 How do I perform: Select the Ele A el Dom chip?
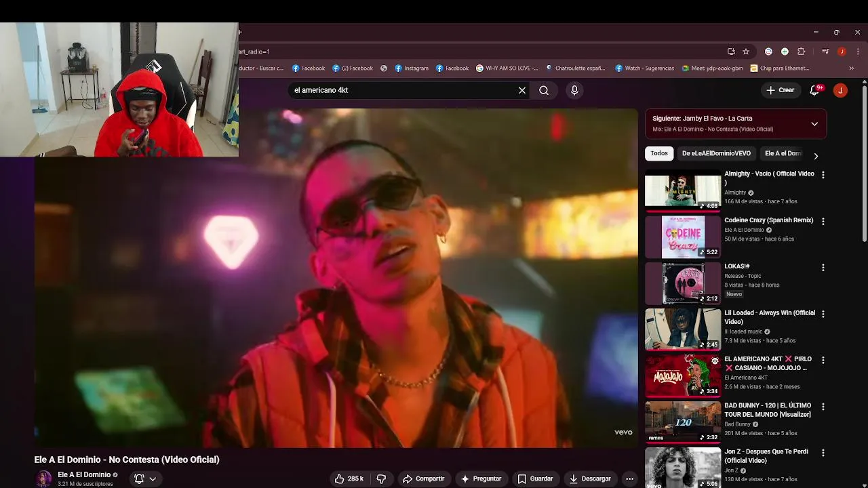coord(783,153)
